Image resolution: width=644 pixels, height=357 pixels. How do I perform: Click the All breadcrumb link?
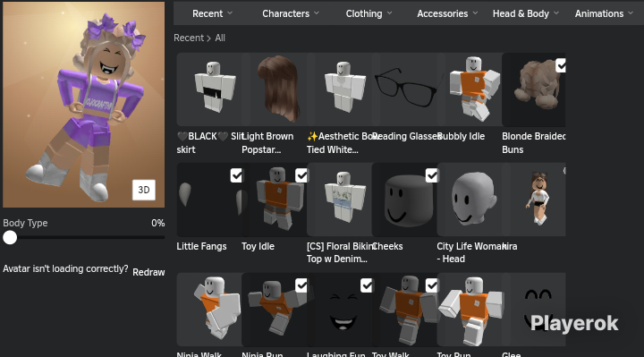(220, 38)
